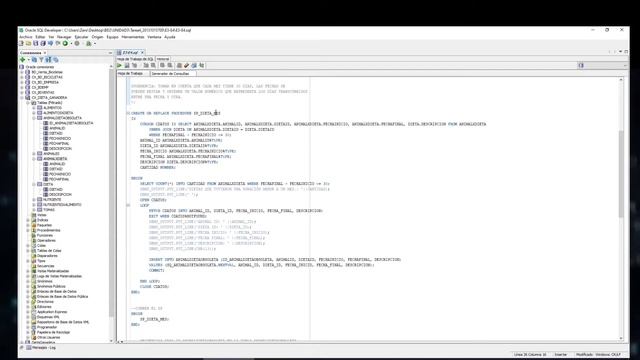Screen dimensions: 640x360
Task: Open the Archivo menu
Action: (x=26, y=37)
